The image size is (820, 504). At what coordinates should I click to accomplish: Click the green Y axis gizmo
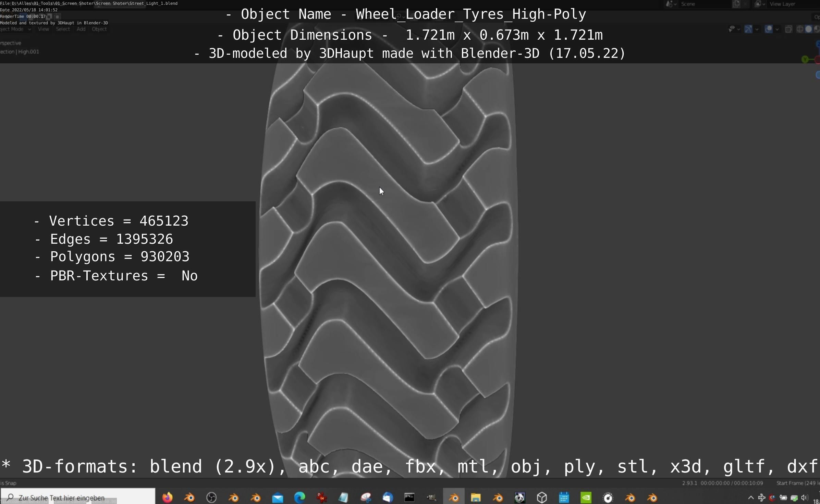tap(805, 60)
